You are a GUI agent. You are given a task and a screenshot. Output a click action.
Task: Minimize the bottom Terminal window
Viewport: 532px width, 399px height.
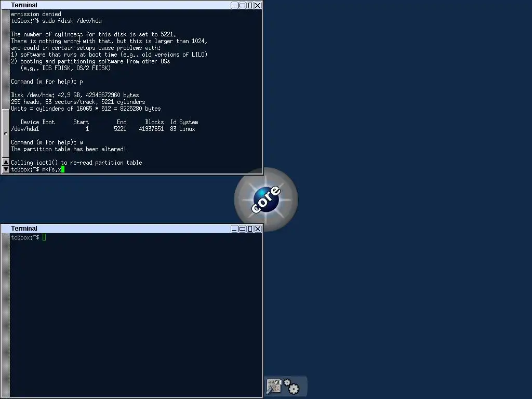pyautogui.click(x=234, y=229)
